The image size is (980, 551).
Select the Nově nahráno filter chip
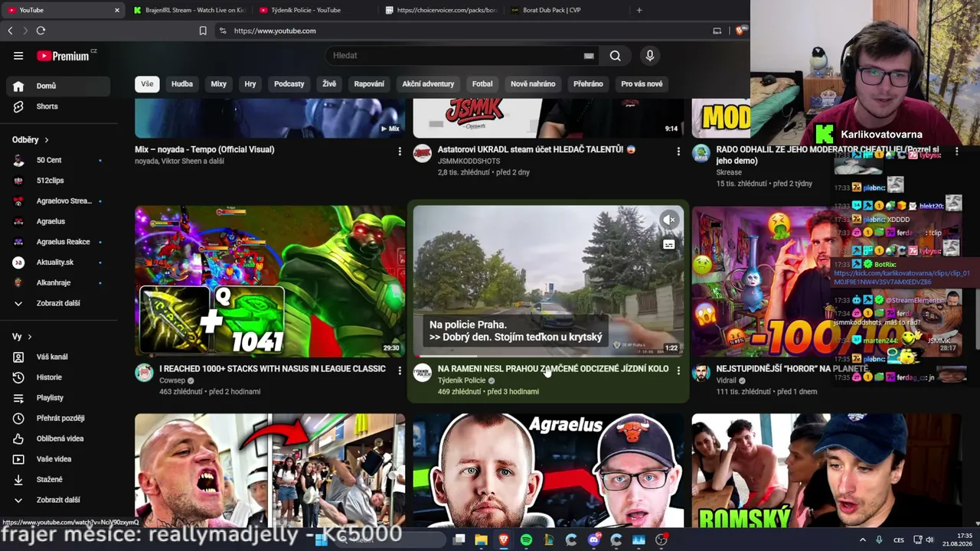[x=533, y=84]
